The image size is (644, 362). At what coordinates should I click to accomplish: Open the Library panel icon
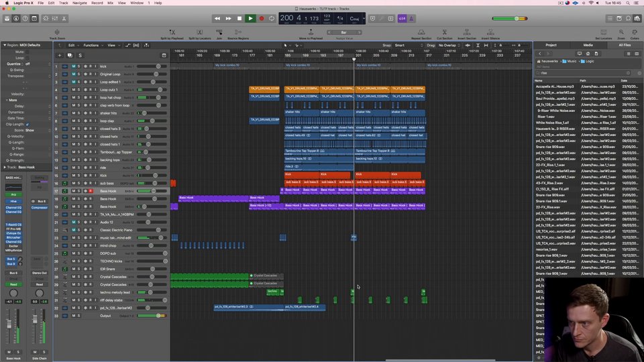tap(7, 19)
